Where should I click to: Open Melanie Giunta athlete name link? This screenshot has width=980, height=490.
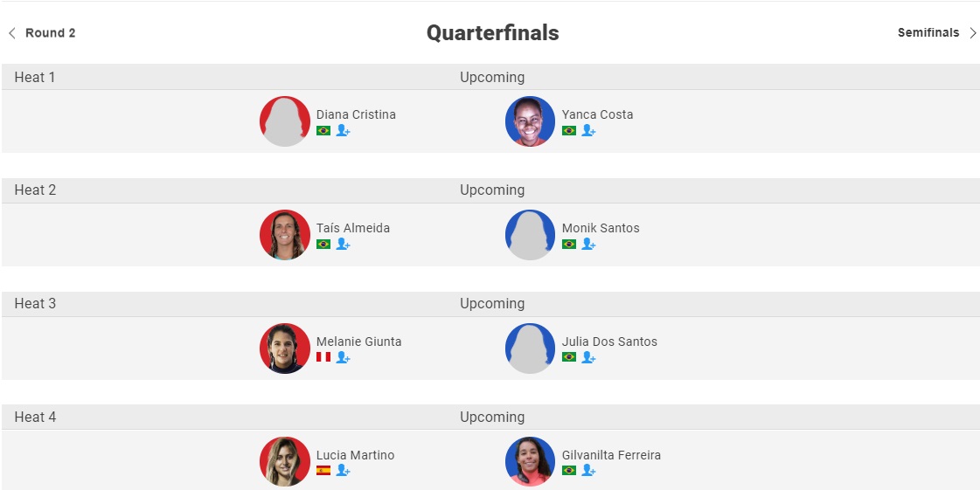pos(358,342)
